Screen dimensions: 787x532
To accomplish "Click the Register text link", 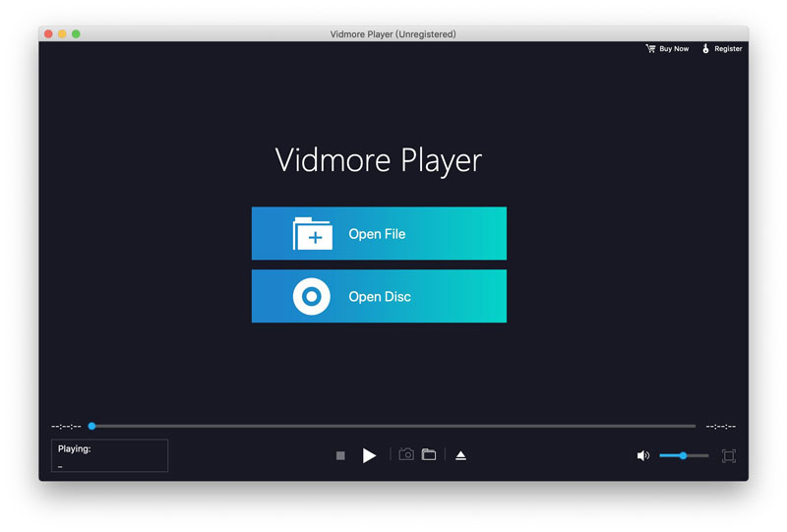I will (x=728, y=48).
